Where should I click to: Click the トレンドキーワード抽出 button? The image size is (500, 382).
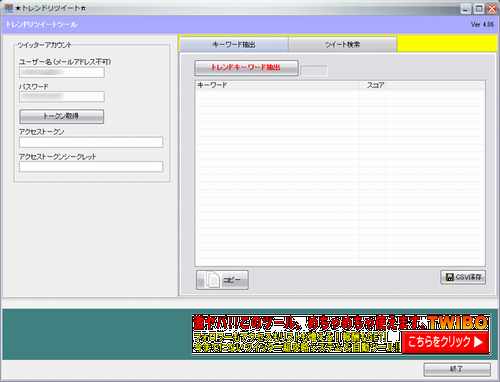click(x=246, y=68)
